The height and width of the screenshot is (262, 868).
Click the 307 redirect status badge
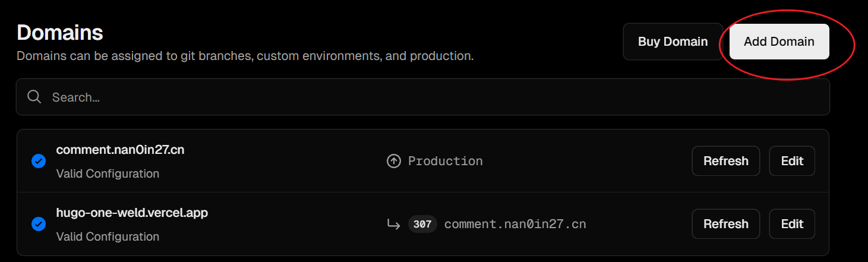coord(422,224)
